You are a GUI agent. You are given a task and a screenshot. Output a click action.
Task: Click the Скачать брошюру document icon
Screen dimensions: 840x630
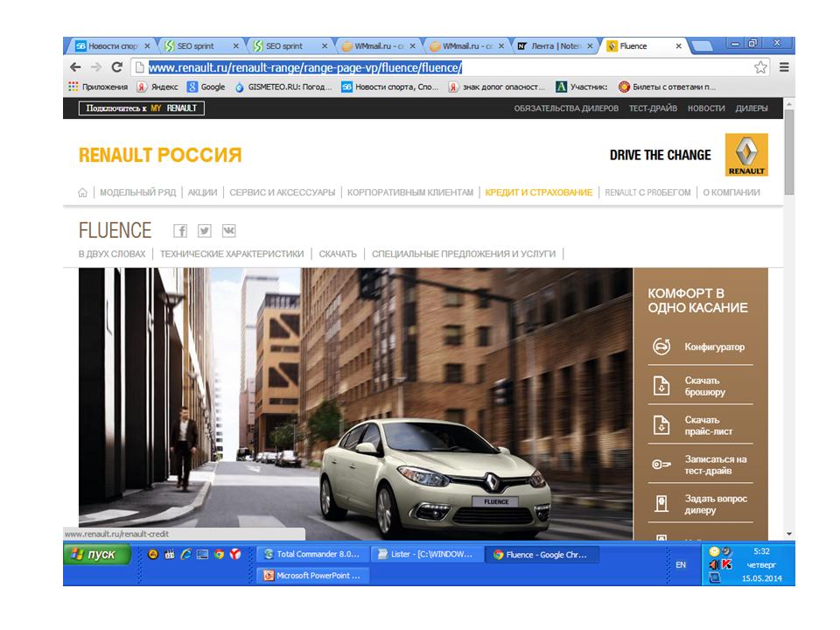[x=661, y=386]
